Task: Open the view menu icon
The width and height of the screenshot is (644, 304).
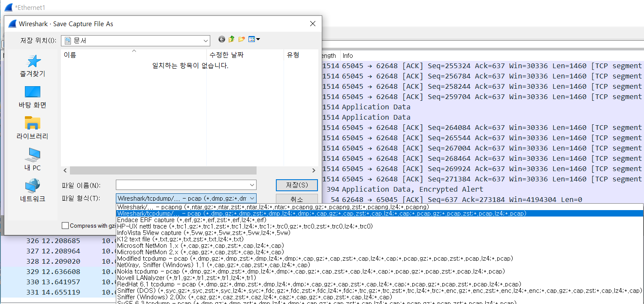Action: pyautogui.click(x=254, y=39)
